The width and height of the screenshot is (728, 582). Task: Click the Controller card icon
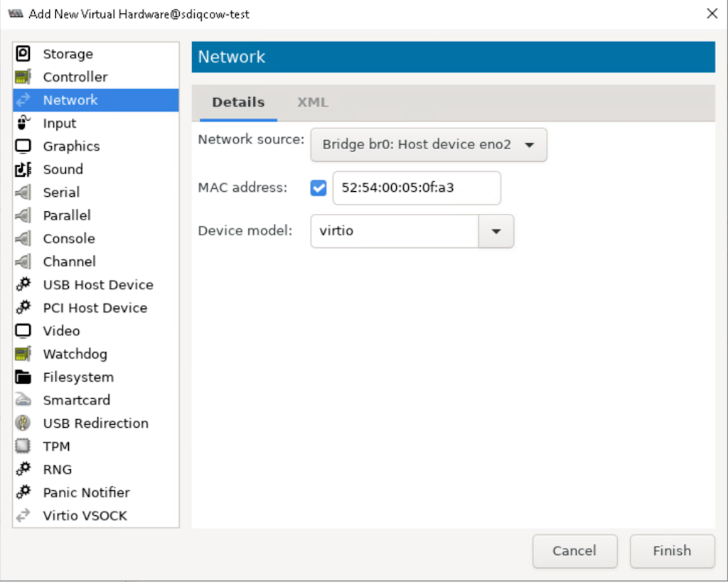(23, 77)
